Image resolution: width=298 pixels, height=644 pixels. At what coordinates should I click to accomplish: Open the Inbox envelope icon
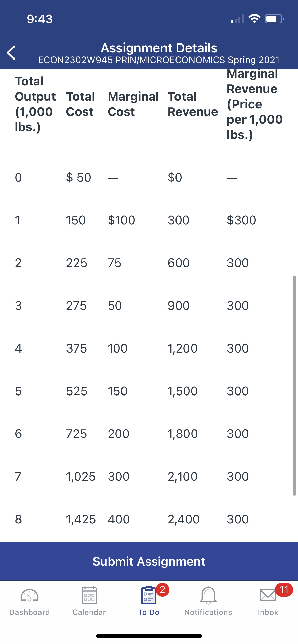(268, 595)
